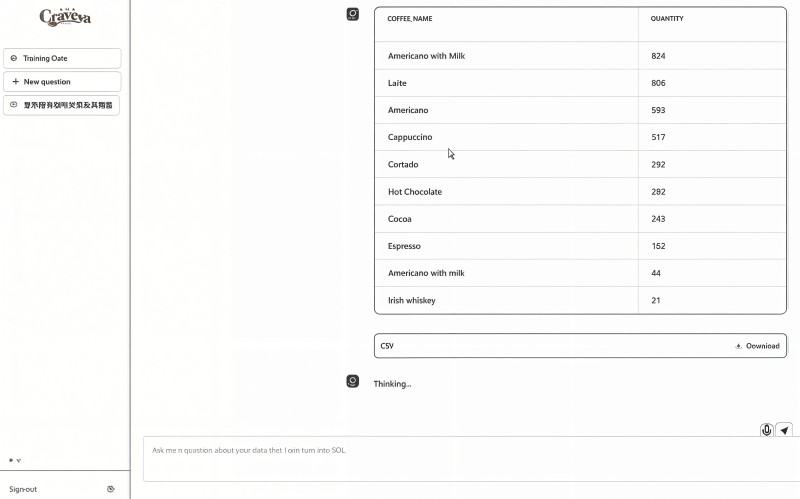Click the bot avatar beside Thinking
The image size is (800, 499).
click(x=353, y=381)
